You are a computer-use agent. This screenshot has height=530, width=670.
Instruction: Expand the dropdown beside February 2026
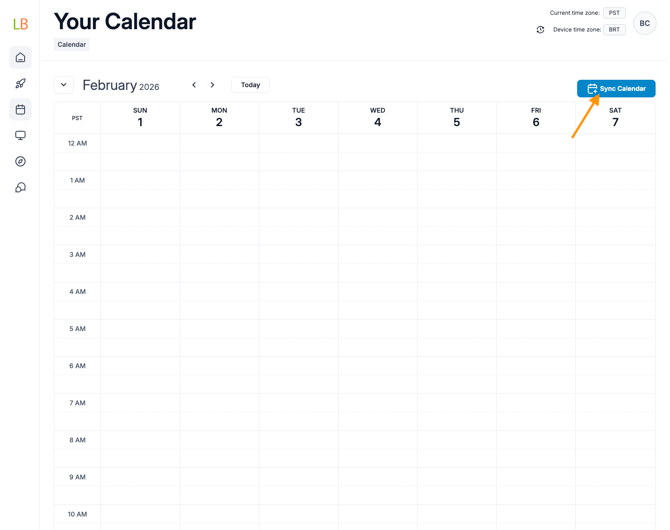[x=64, y=85]
